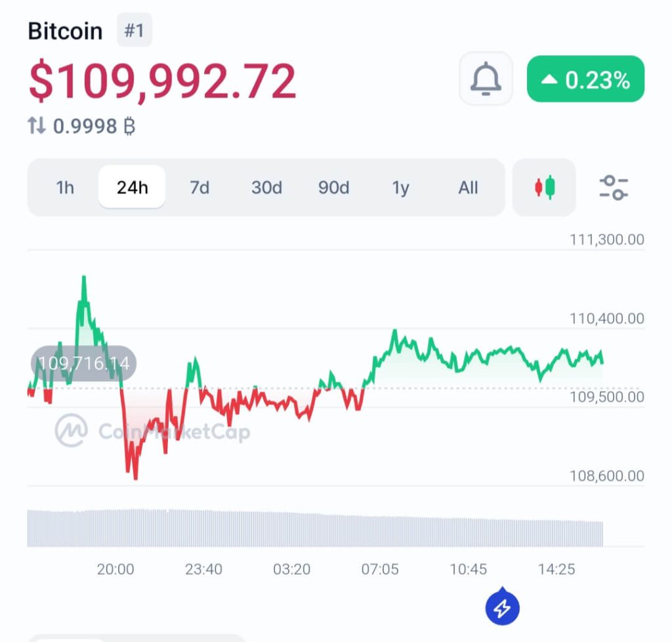Tap the blue lightning bolt event marker
The height and width of the screenshot is (642, 672).
(x=502, y=607)
